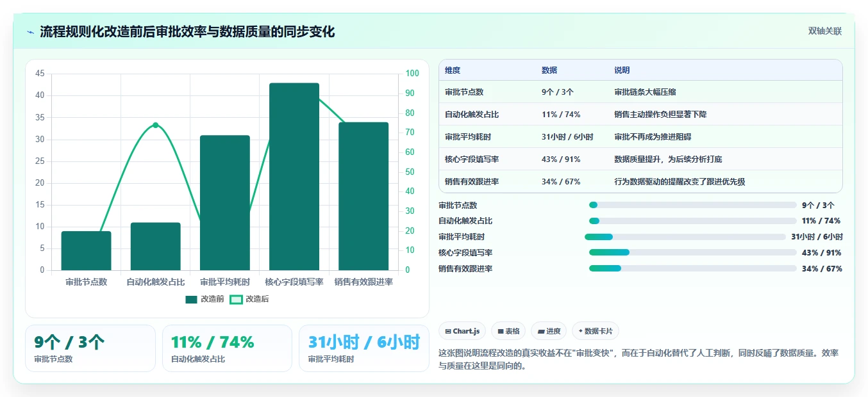Click the 自动化触发占比 bar in the chart
This screenshot has height=397, width=868.
pos(156,247)
